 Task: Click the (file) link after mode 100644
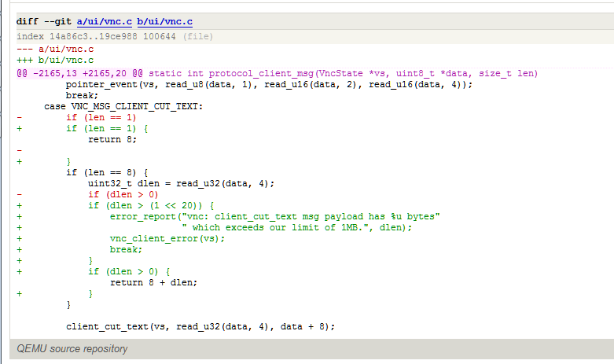click(198, 37)
